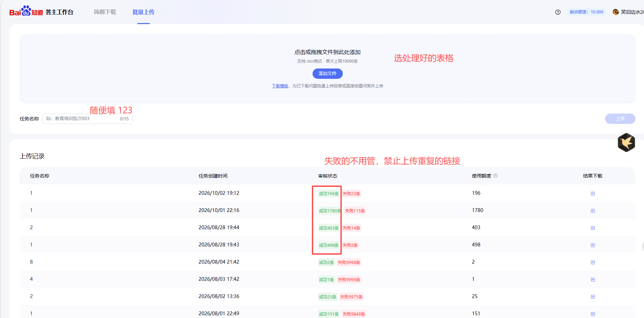Click the 任务创建时间 column header
The height and width of the screenshot is (318, 644).
pos(213,176)
